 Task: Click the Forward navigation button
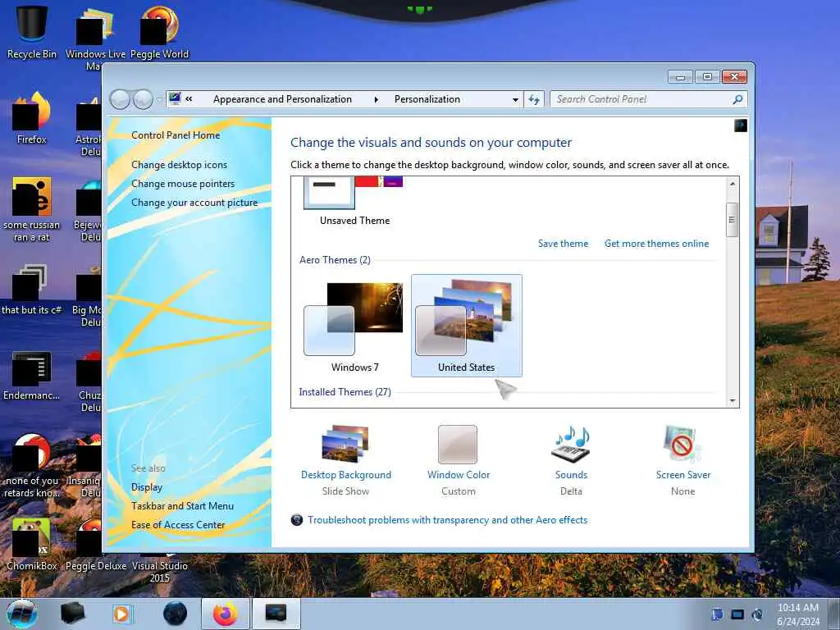click(x=143, y=99)
